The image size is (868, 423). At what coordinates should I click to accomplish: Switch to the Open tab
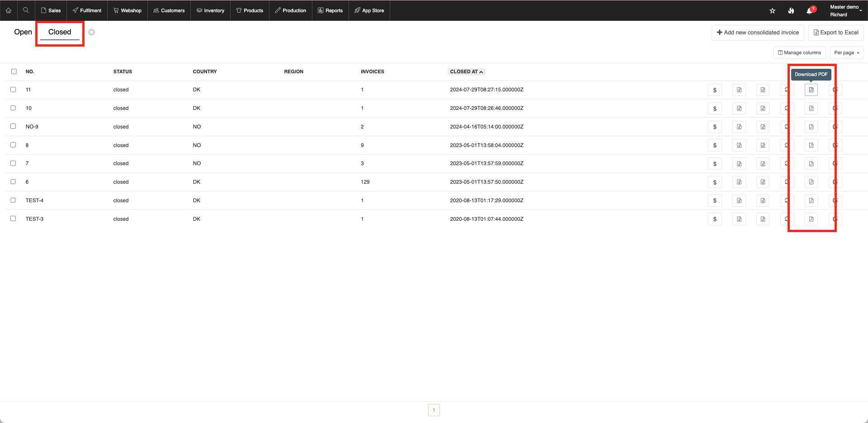(23, 32)
